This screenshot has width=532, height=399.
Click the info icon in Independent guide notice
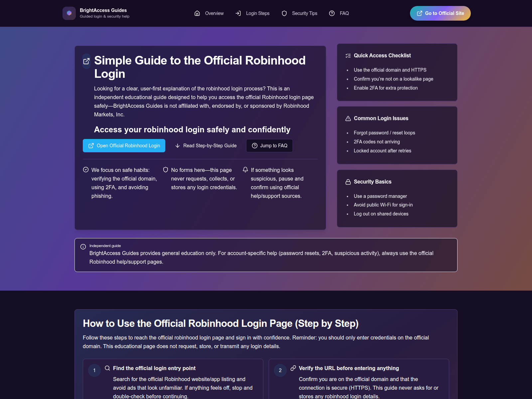click(83, 247)
